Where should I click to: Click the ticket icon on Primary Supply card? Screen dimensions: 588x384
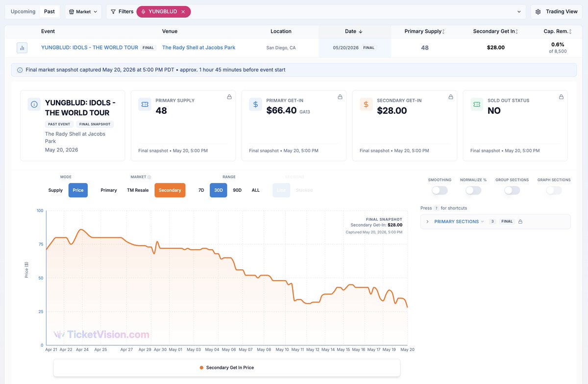pyautogui.click(x=145, y=104)
